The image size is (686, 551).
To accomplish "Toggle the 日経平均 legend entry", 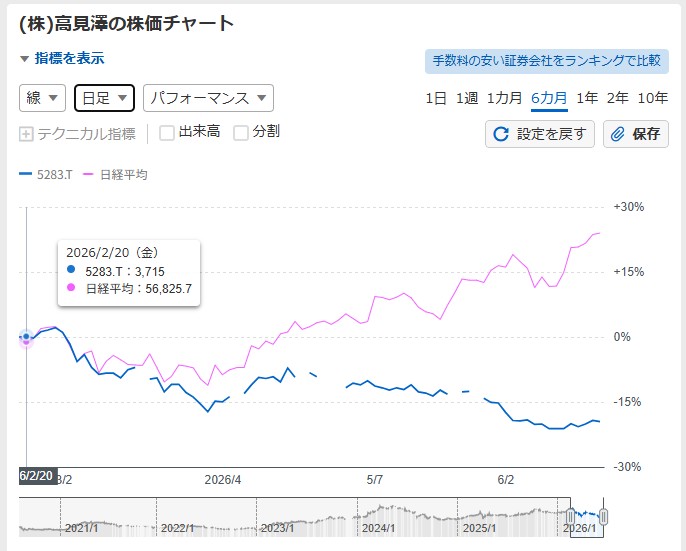I will 115,175.
